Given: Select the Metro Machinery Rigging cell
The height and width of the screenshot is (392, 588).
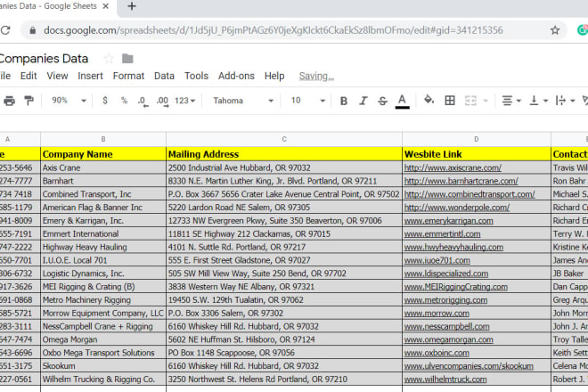Looking at the screenshot, I should [103, 299].
